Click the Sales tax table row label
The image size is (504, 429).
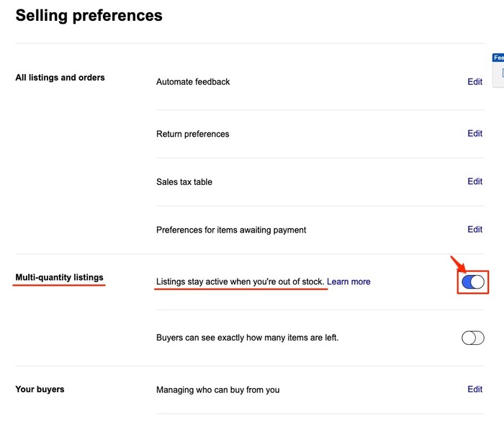[x=184, y=182]
